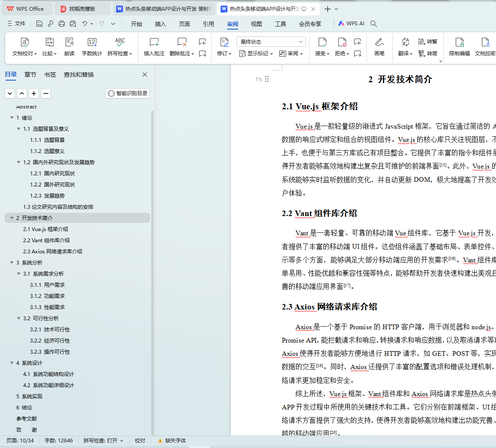
Task: Switch to the 查找和替换 navigation tab
Action: click(x=79, y=75)
